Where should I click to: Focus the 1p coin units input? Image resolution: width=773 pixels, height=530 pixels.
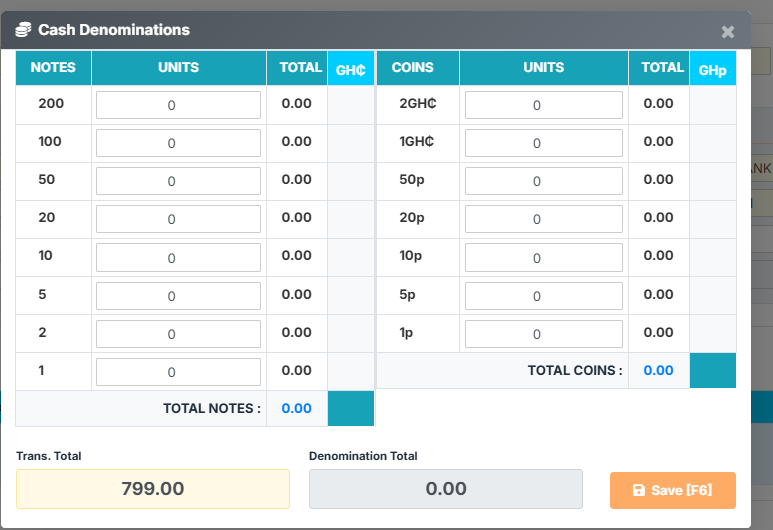543,333
